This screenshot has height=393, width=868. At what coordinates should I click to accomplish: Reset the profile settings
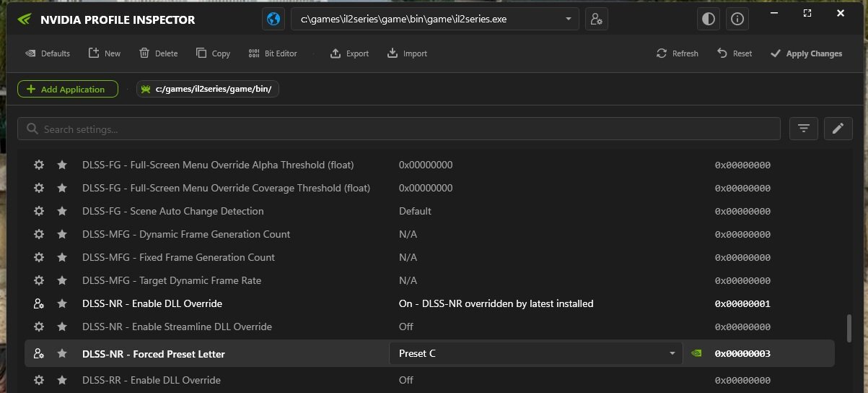tap(735, 53)
